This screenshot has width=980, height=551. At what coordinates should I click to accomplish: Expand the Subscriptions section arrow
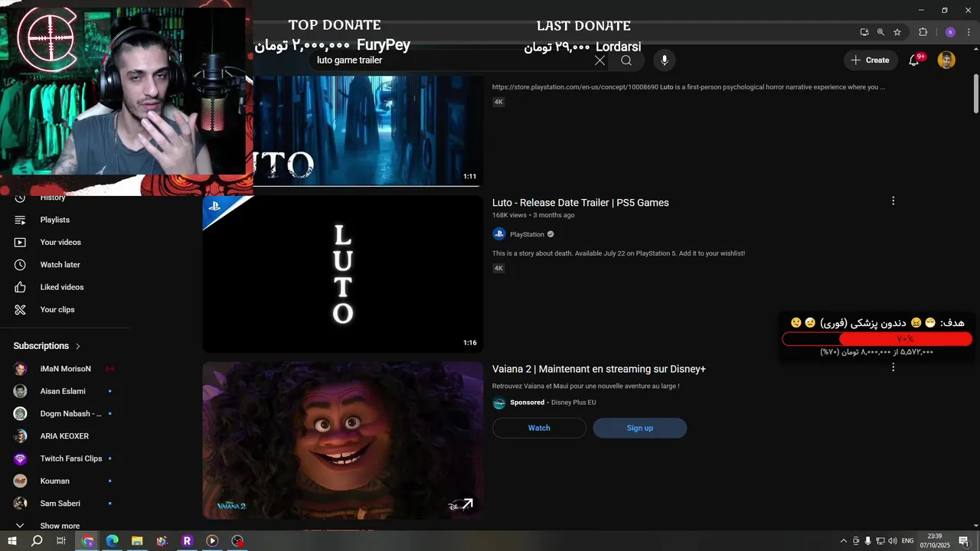point(78,346)
